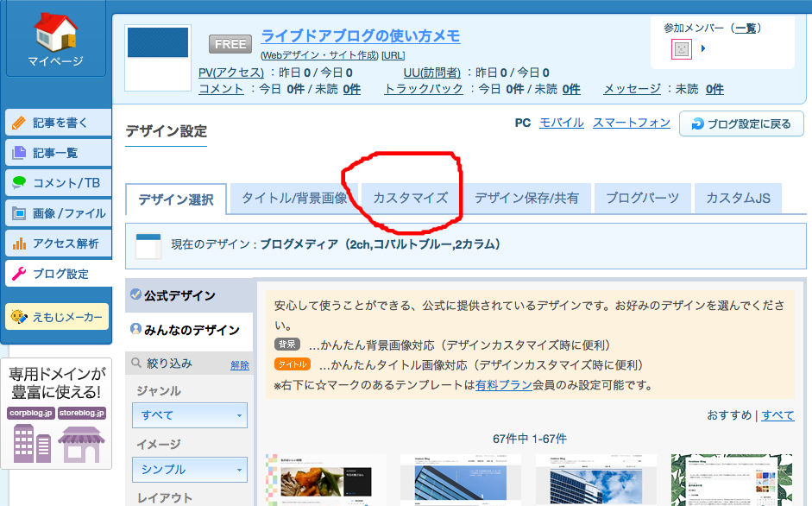The height and width of the screenshot is (506, 812).
Task: Select the 公式デザイン category
Action: point(189,295)
